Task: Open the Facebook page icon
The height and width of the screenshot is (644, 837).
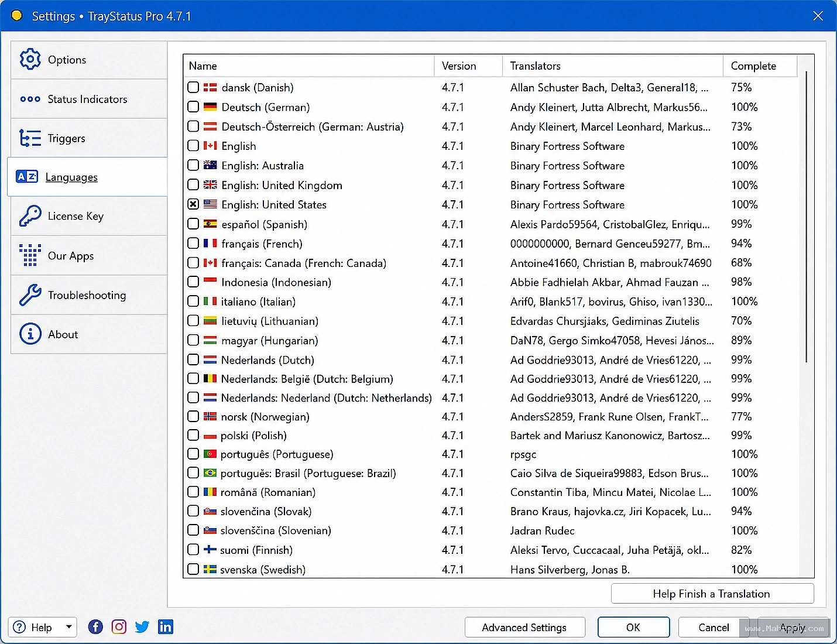Action: (95, 627)
